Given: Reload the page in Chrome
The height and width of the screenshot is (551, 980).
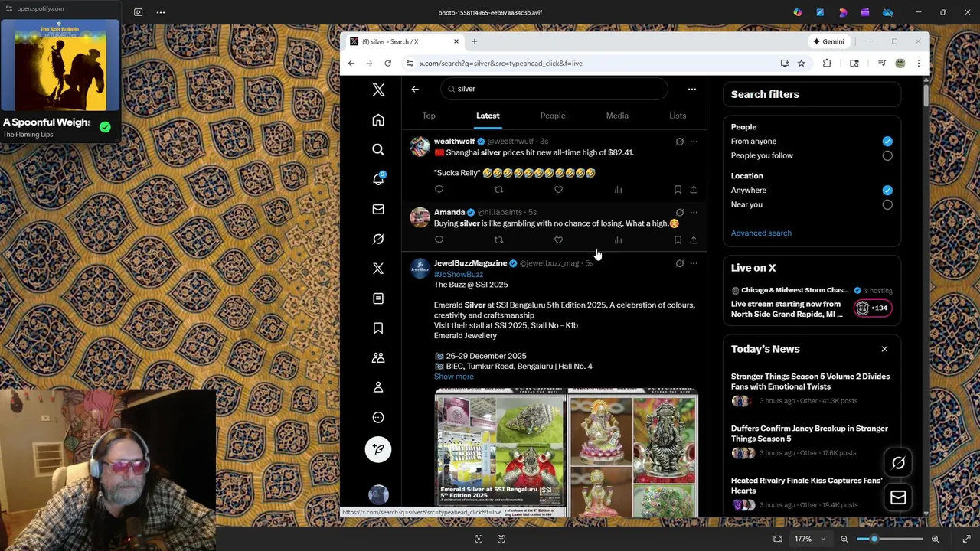Looking at the screenshot, I should 388,64.
